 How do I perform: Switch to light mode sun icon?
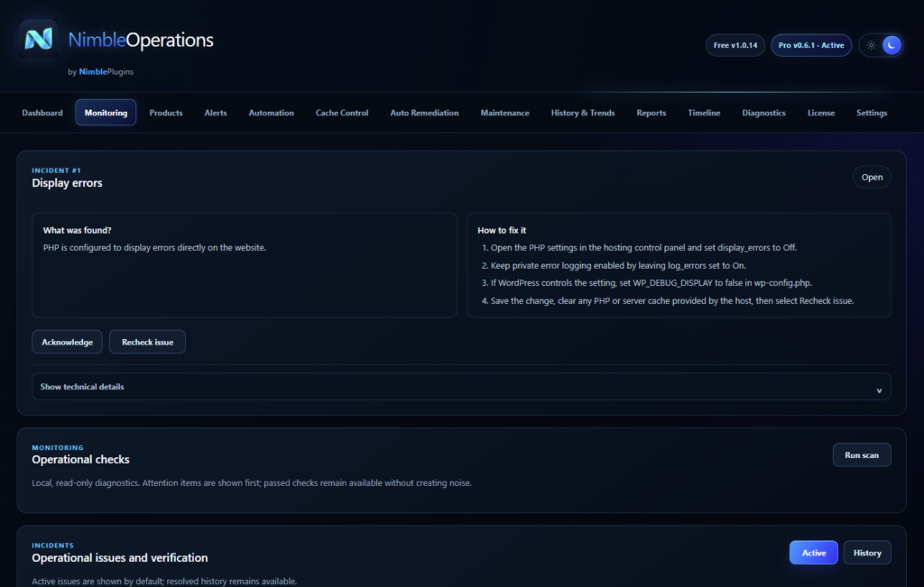tap(871, 45)
